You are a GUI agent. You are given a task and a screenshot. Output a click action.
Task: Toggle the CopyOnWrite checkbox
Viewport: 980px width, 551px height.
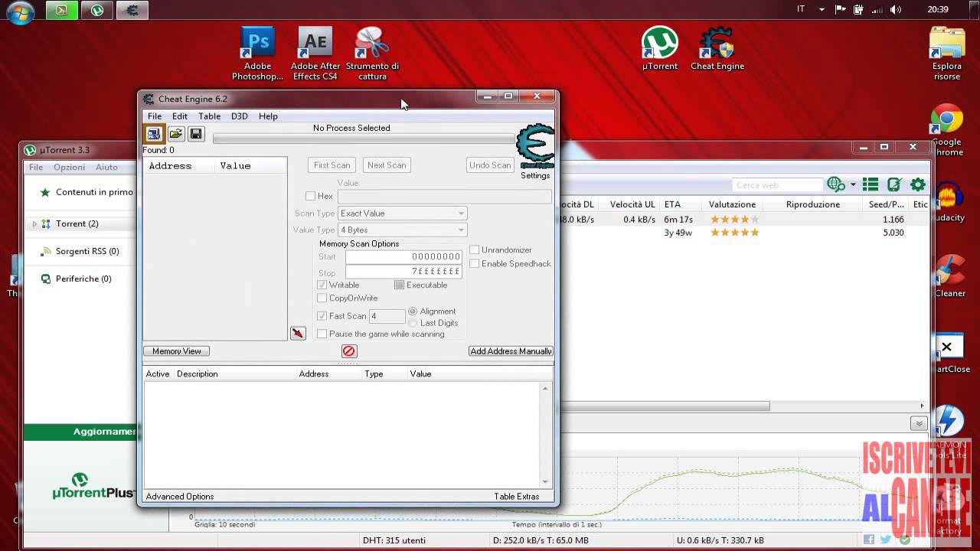click(322, 298)
